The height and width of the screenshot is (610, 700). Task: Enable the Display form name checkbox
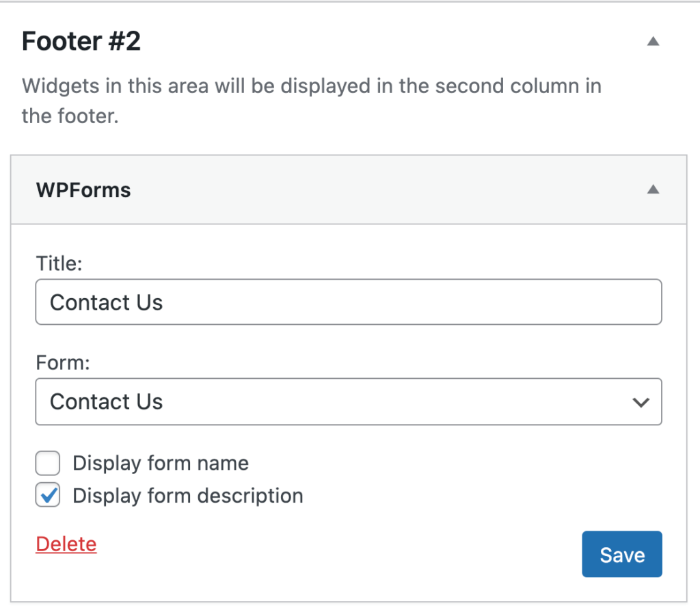tap(47, 463)
